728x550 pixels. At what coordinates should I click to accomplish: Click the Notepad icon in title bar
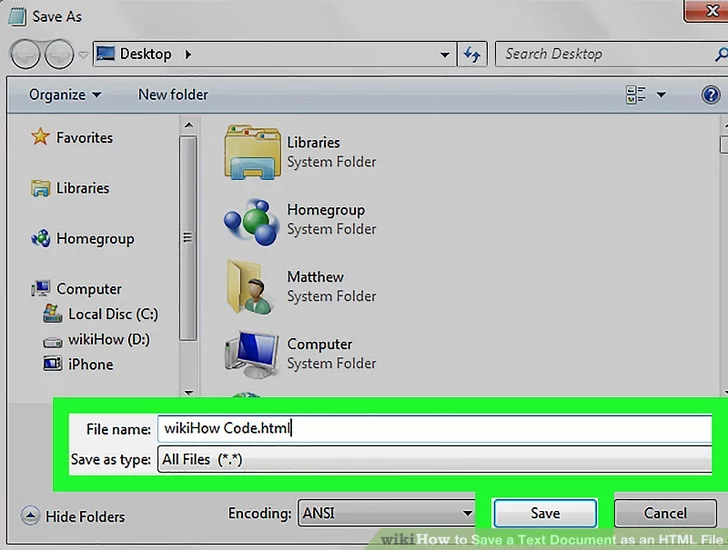17,16
